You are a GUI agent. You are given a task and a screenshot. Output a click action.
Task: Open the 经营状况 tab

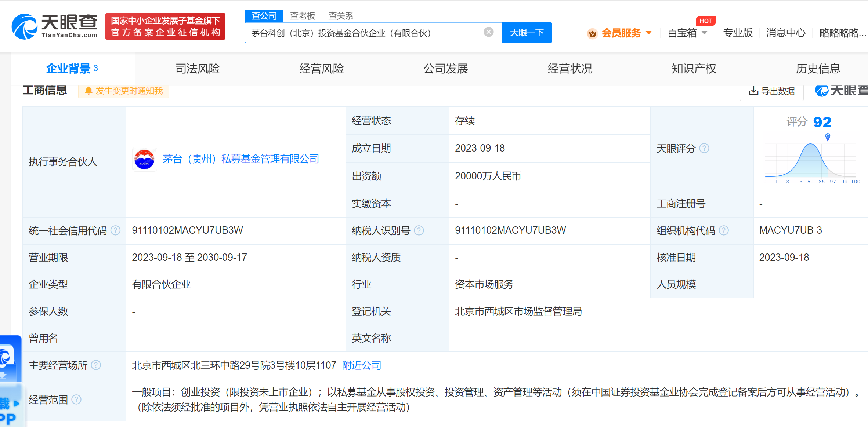(570, 69)
